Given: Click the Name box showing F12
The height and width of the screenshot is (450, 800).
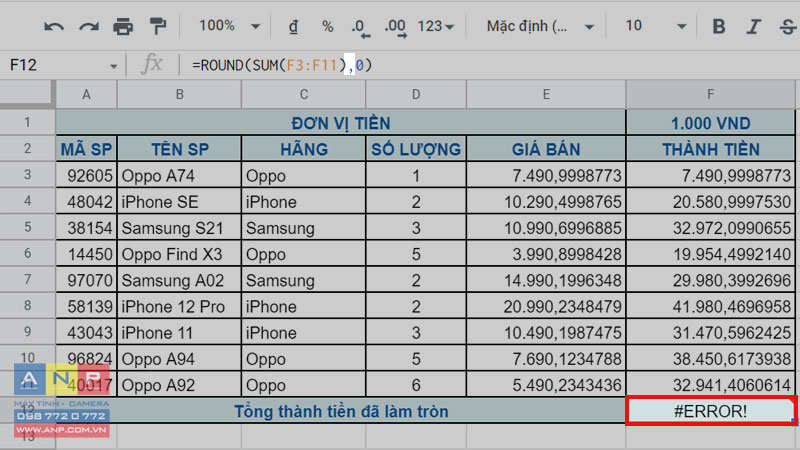Looking at the screenshot, I should pyautogui.click(x=54, y=65).
